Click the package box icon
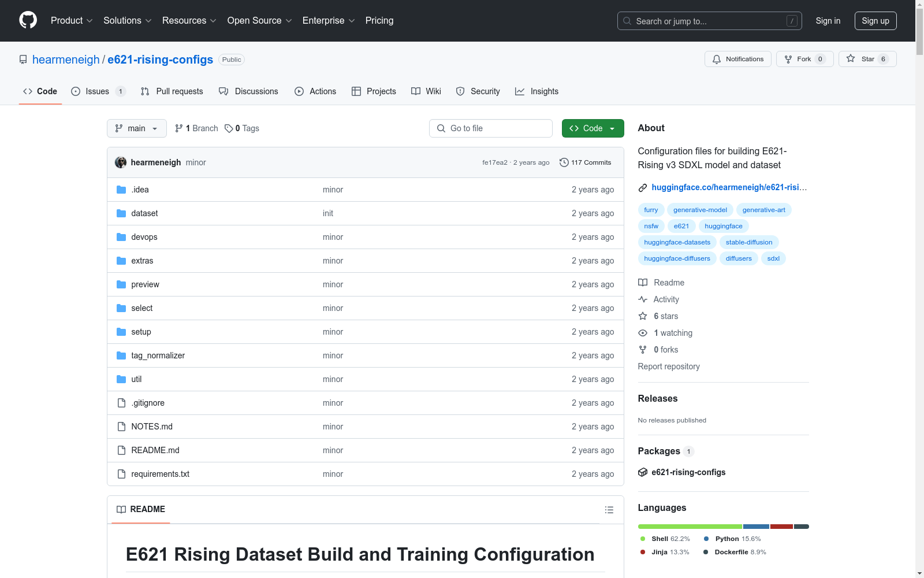Image resolution: width=924 pixels, height=578 pixels. point(643,472)
